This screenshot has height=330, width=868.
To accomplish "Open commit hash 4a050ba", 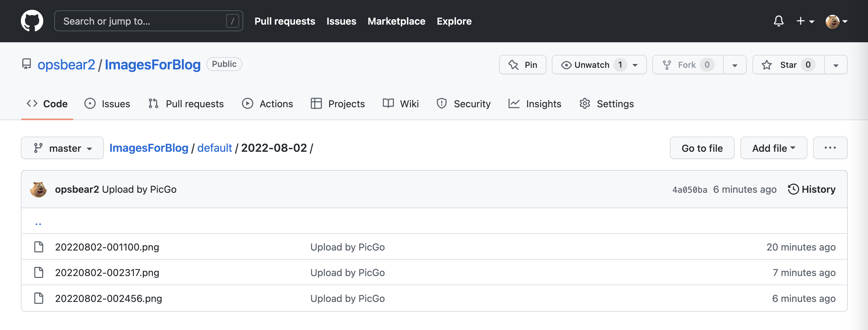I will click(x=690, y=190).
